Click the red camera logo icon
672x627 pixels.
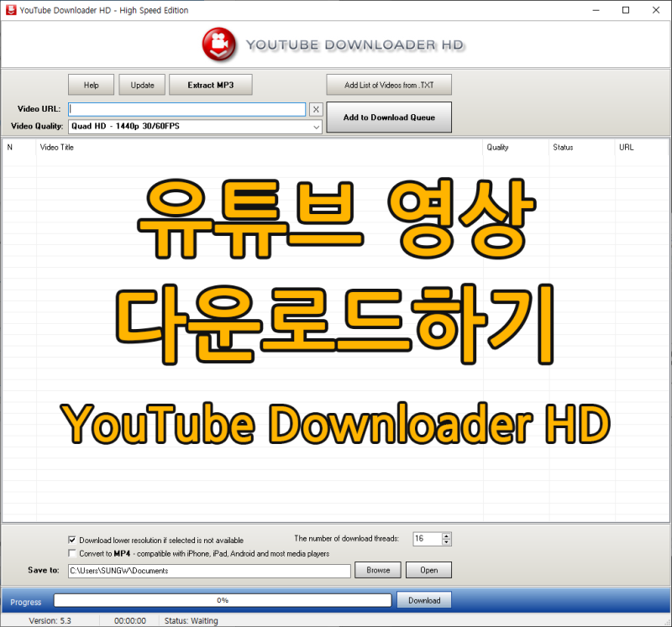tap(218, 44)
